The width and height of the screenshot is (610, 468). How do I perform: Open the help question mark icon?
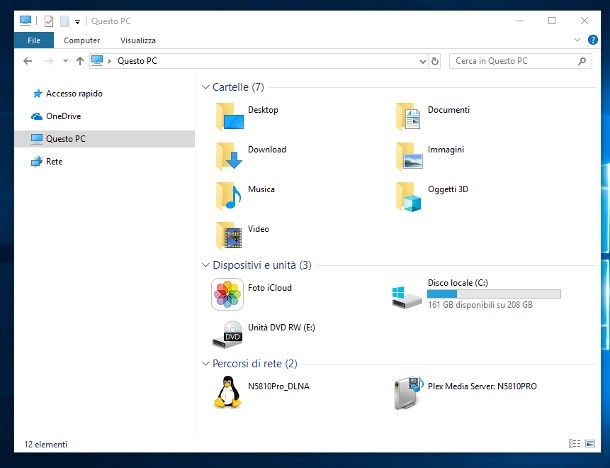pyautogui.click(x=593, y=40)
